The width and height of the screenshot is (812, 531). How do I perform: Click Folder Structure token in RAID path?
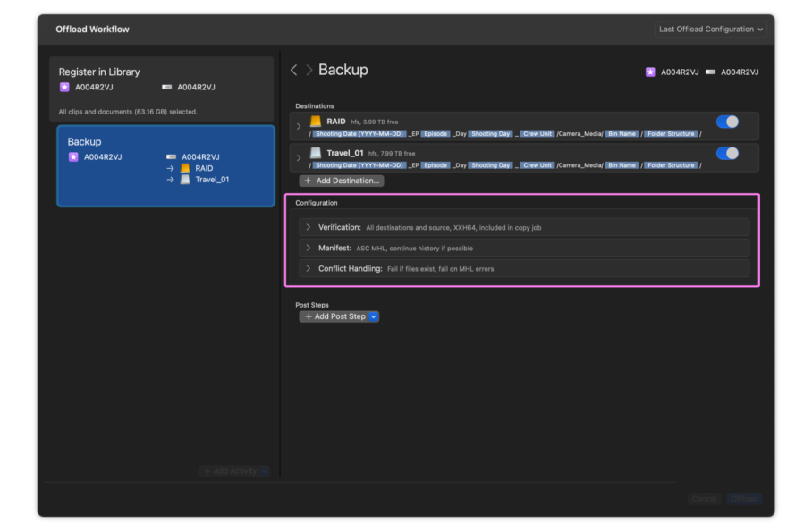point(671,134)
